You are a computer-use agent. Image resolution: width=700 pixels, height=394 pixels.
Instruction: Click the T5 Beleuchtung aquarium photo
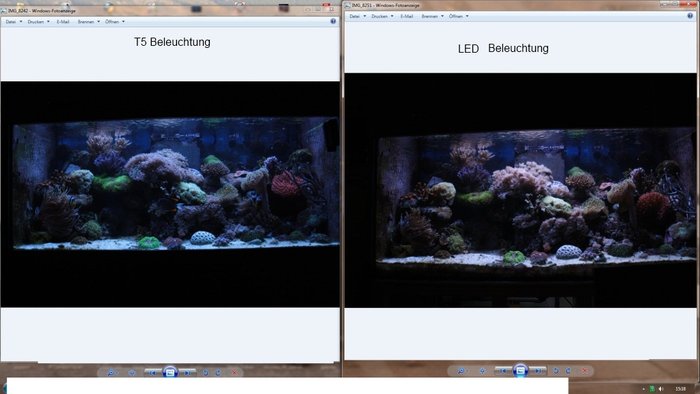pos(170,194)
